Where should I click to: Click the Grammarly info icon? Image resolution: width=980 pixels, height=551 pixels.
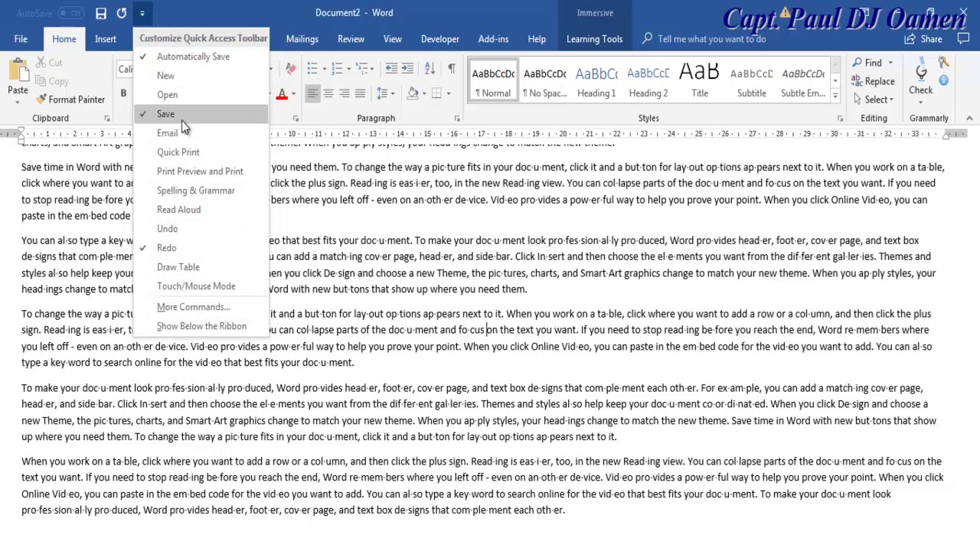click(x=943, y=80)
